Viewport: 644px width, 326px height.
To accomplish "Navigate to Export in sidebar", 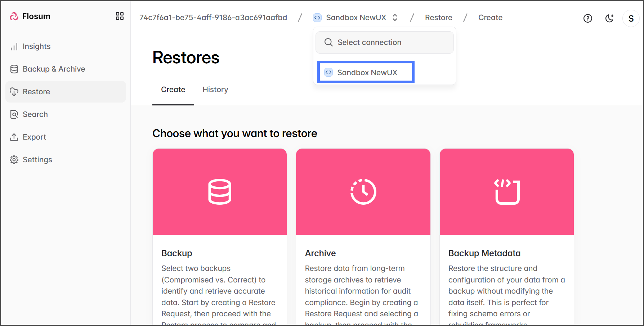I will pyautogui.click(x=34, y=137).
